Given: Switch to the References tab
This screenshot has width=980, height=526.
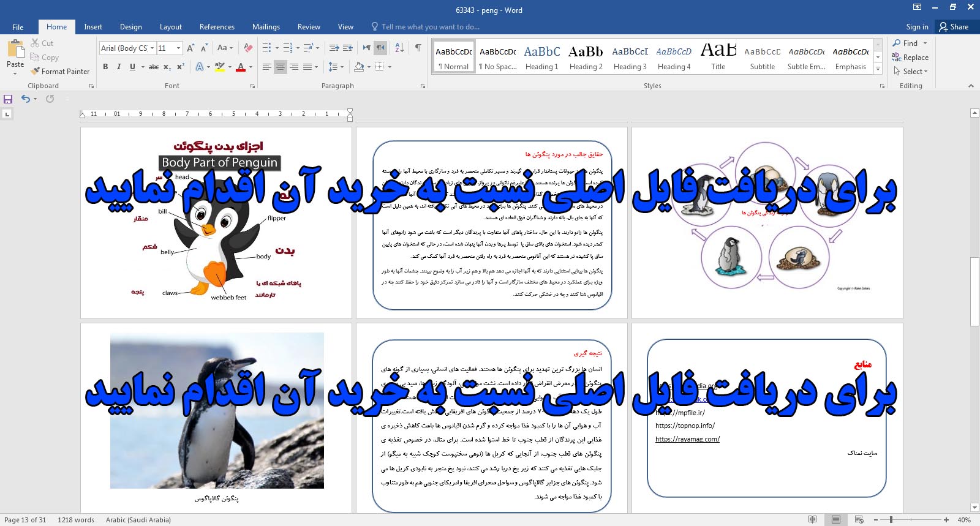Looking at the screenshot, I should click(217, 27).
